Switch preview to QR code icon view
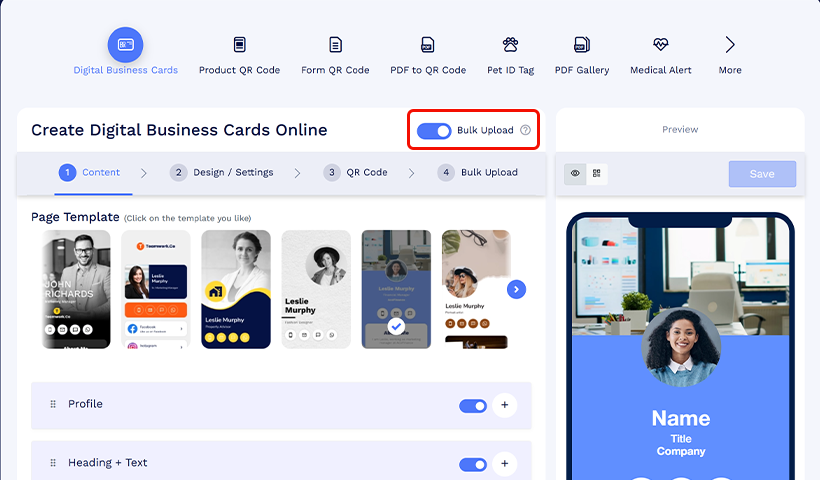 [597, 174]
